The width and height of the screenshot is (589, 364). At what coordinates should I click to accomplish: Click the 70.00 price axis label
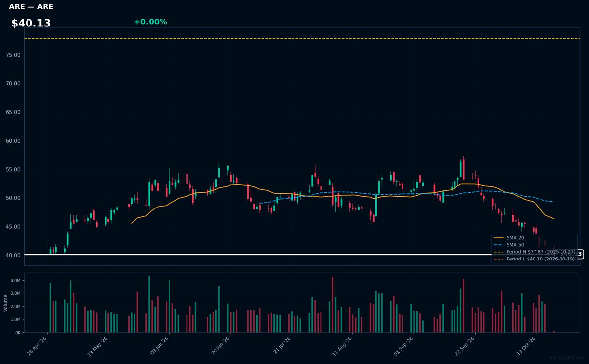[13, 83]
